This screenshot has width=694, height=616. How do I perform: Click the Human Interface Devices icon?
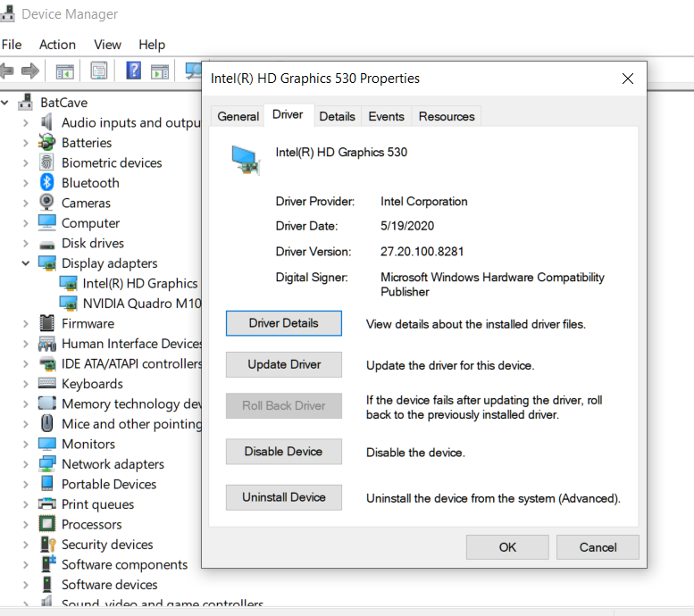47,344
